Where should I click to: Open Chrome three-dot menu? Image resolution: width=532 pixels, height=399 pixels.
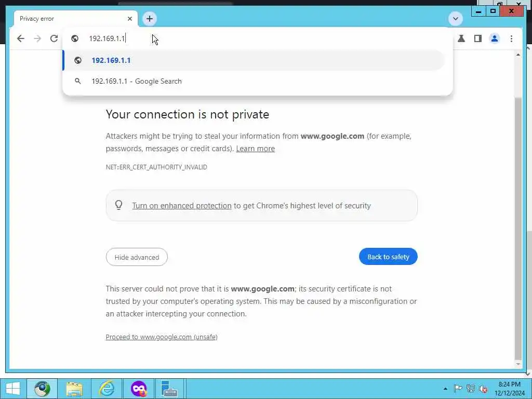[x=511, y=38]
